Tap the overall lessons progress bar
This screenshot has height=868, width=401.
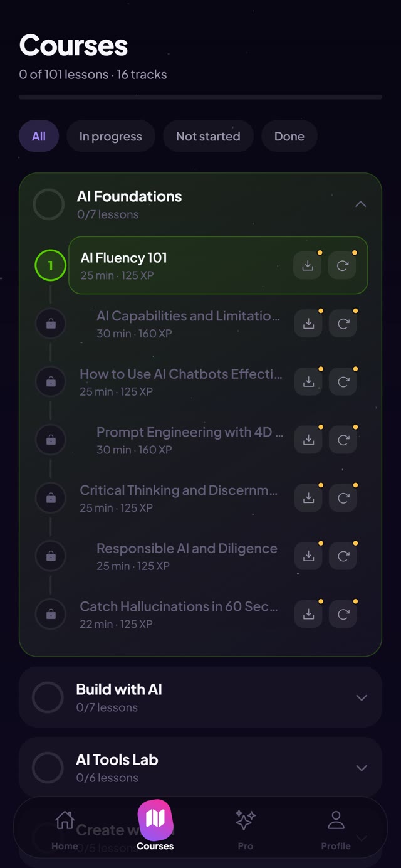[200, 97]
